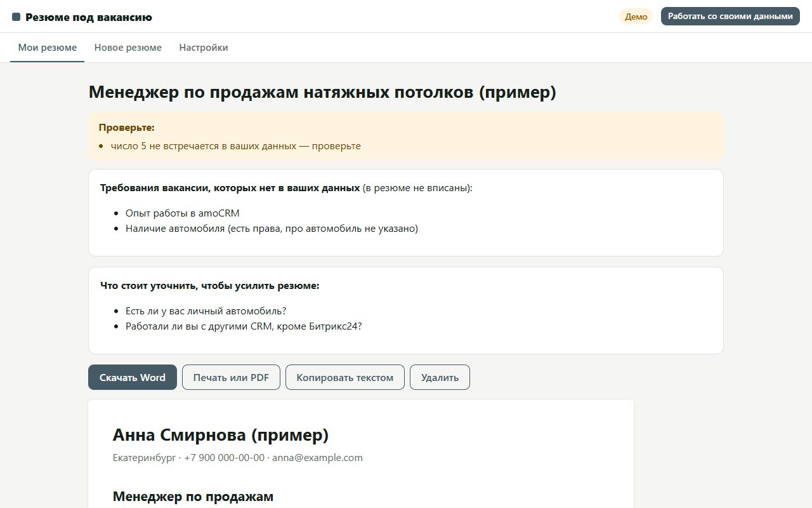The height and width of the screenshot is (508, 812).
Task: Click the question «Есть ли у вас личный автомобиль?»
Action: pos(206,311)
